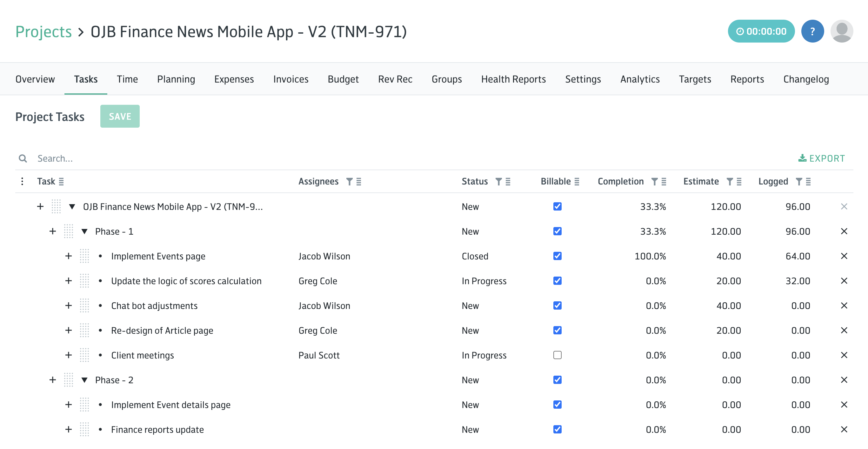Filter the Status column

pyautogui.click(x=499, y=182)
